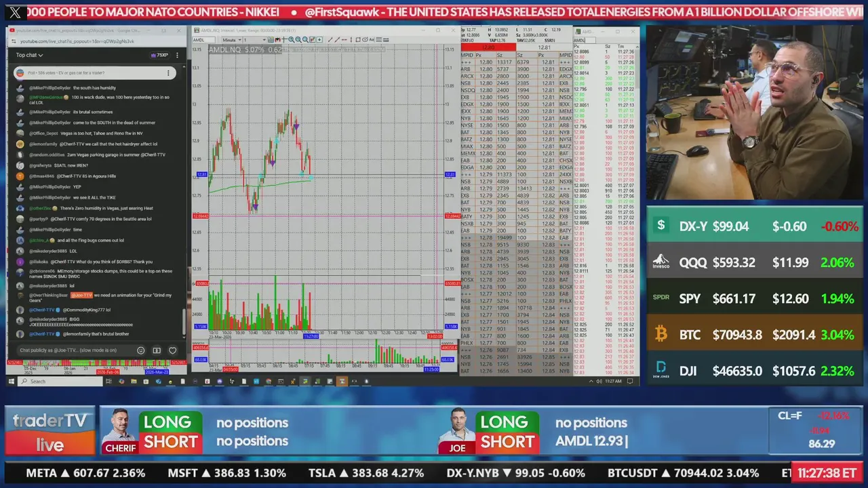Image resolution: width=868 pixels, height=488 pixels.
Task: Click the Task View taskbar icon
Action: coord(108,381)
